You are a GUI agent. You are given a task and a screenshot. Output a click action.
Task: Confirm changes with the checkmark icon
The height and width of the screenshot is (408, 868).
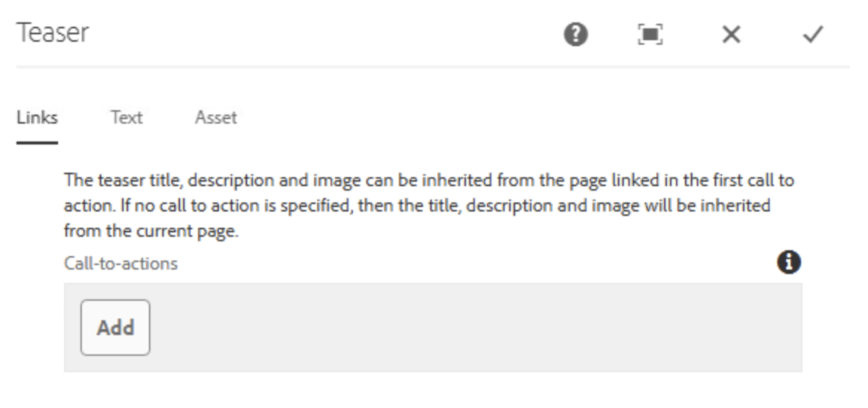click(813, 35)
